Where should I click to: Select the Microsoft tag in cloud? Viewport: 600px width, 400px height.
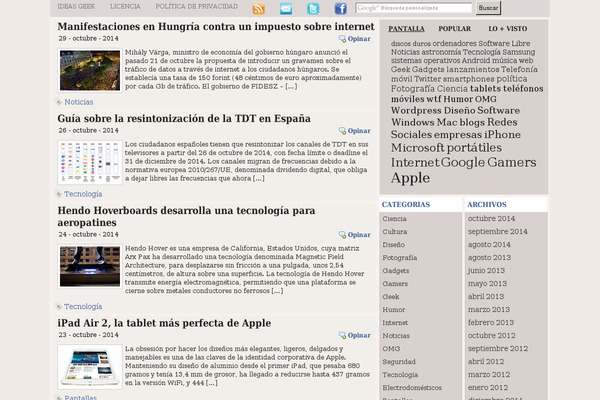pos(417,148)
